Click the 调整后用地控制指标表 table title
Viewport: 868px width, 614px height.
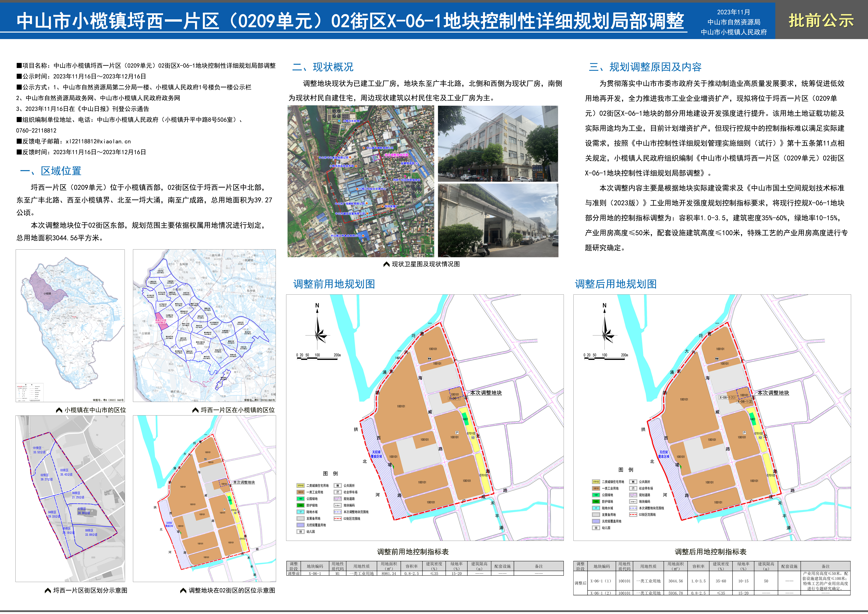coord(711,552)
